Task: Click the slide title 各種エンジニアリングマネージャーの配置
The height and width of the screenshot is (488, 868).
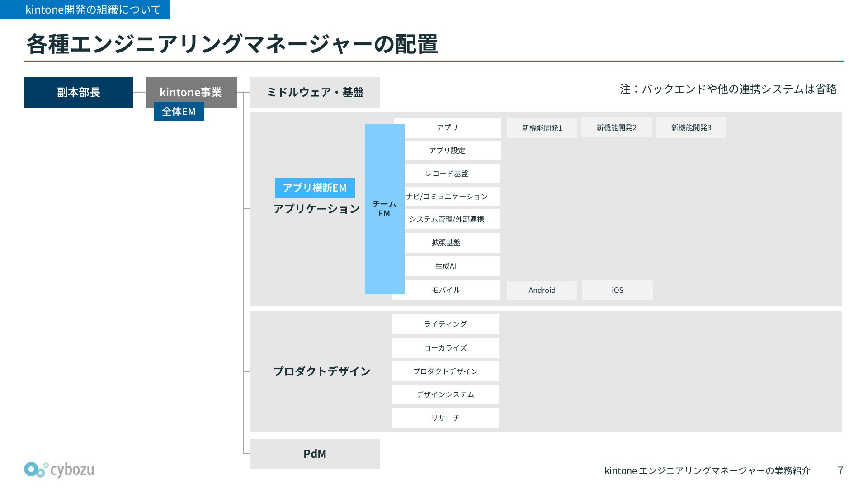Action: pos(232,44)
